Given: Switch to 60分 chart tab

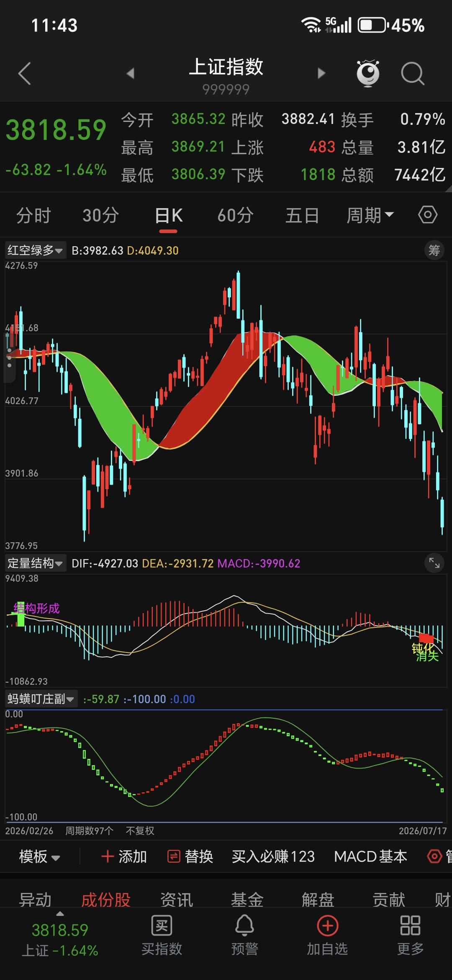Looking at the screenshot, I should [236, 215].
